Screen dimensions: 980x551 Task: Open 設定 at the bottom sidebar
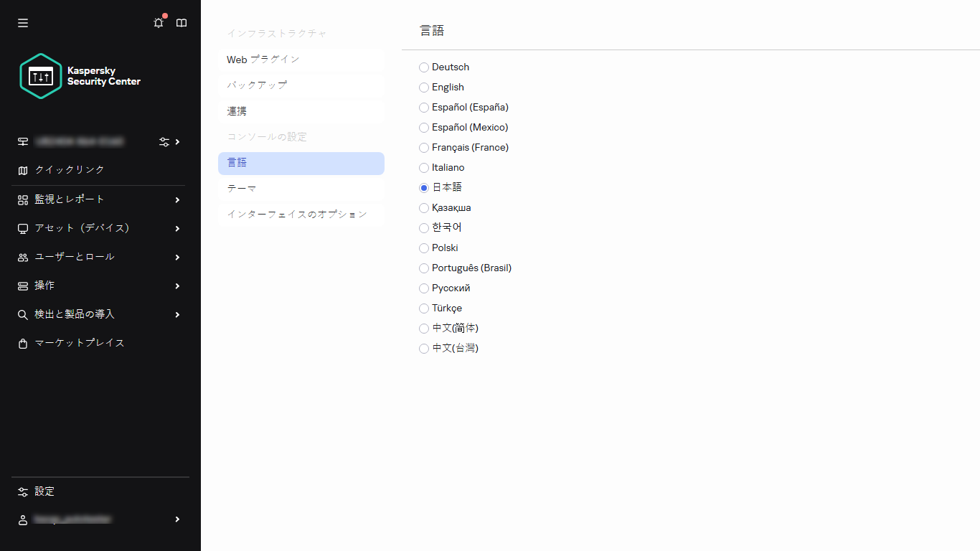coord(45,491)
